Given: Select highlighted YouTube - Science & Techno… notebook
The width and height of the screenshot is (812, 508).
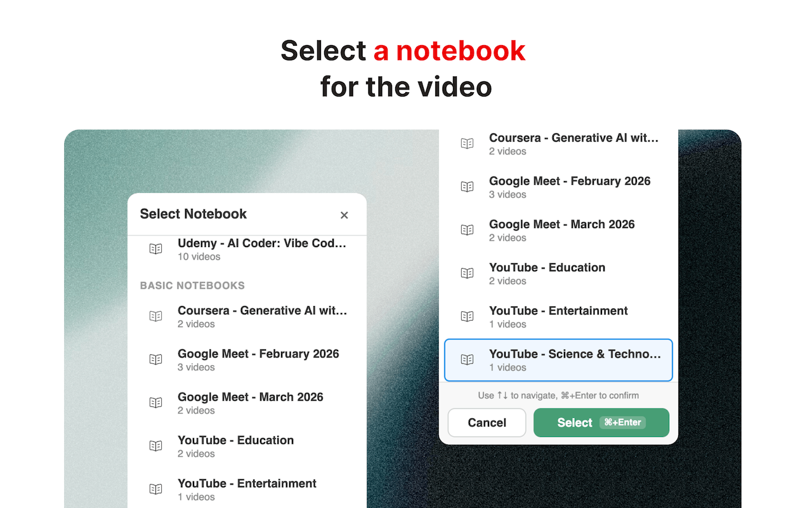Looking at the screenshot, I should coord(558,359).
